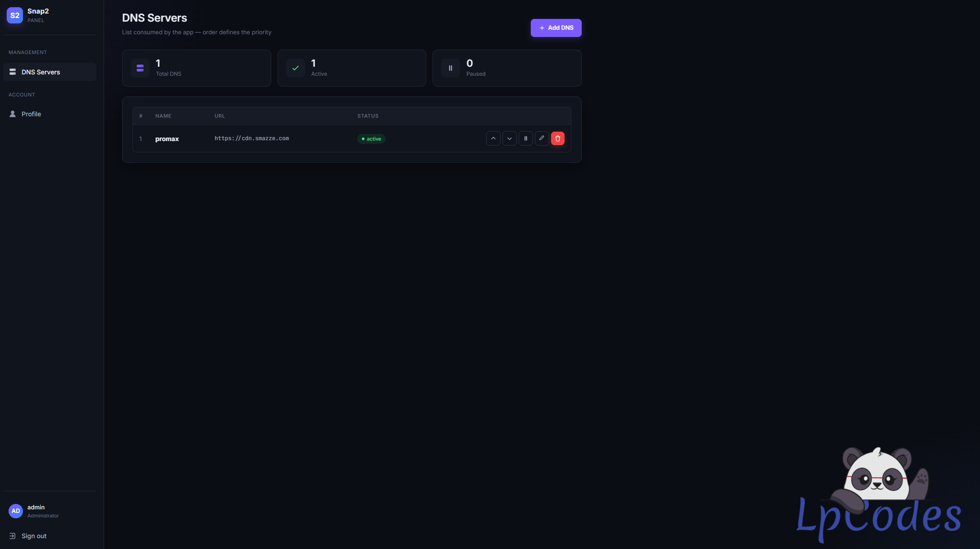Open DNS Servers in the sidebar

[50, 72]
